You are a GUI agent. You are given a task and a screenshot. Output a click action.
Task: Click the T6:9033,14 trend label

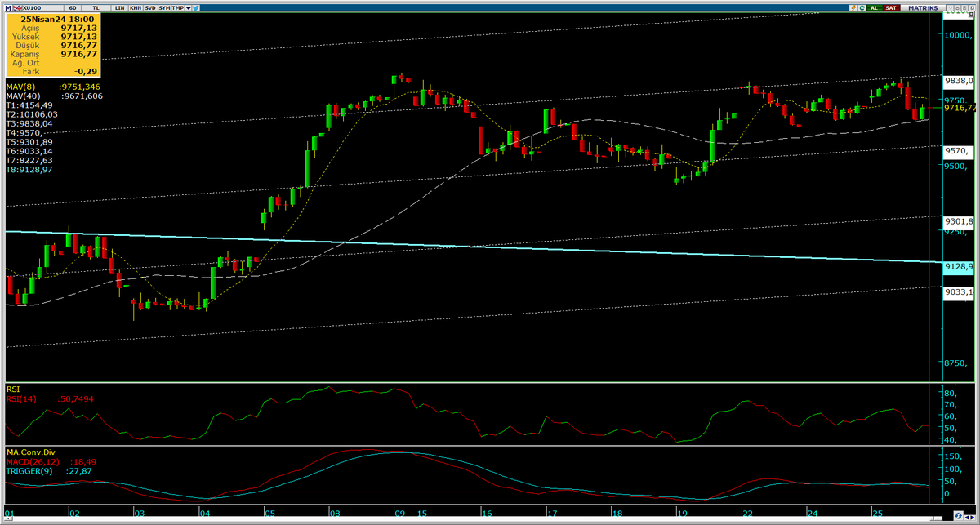click(x=29, y=151)
